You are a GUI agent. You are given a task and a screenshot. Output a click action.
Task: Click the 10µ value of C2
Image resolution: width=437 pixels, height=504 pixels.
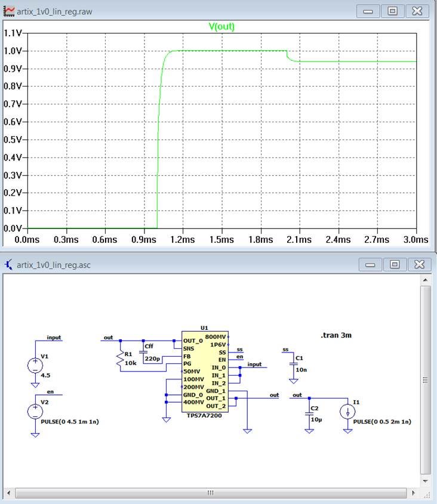coord(316,419)
